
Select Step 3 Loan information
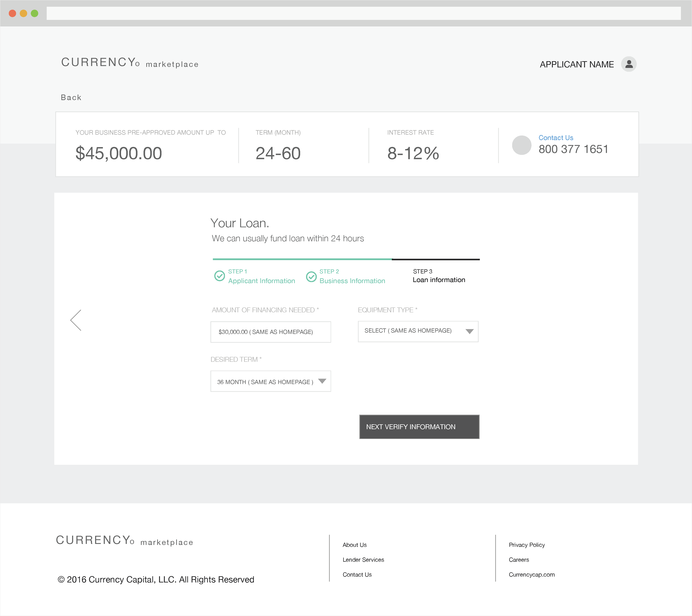click(439, 279)
